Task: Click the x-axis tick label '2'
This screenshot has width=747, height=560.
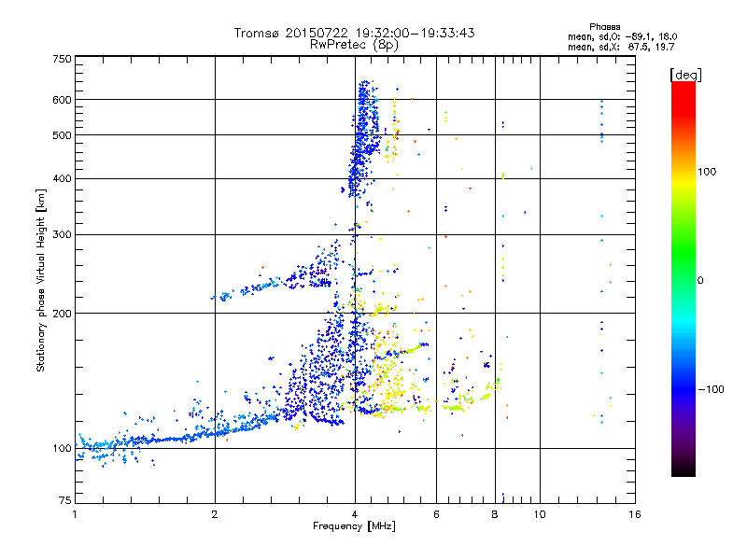Action: (x=215, y=514)
